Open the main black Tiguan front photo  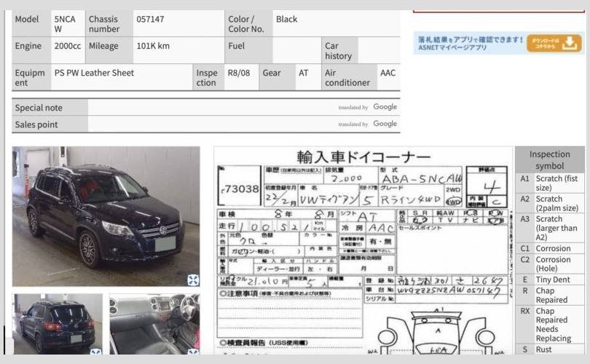click(x=106, y=216)
